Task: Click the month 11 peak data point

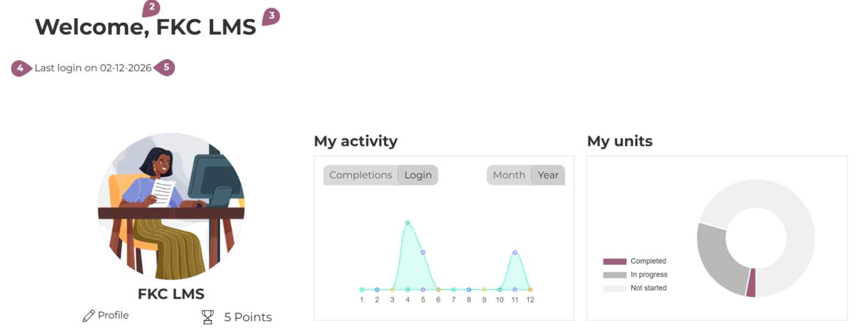Action: [x=515, y=253]
